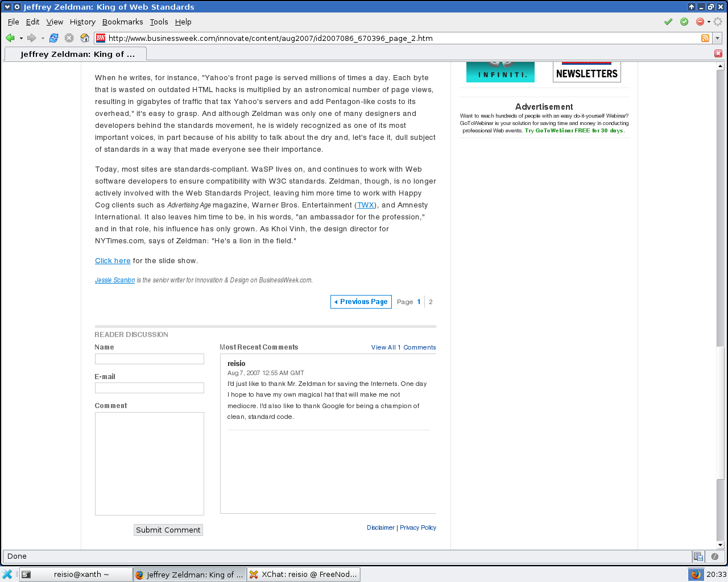Click the BW site favicon in address bar
The height and width of the screenshot is (582, 728).
pyautogui.click(x=101, y=38)
